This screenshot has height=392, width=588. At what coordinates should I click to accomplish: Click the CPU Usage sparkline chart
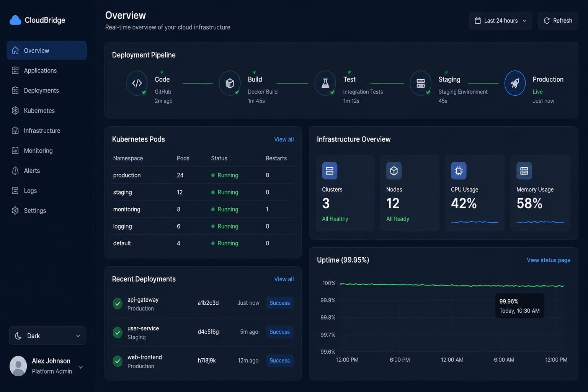[475, 222]
